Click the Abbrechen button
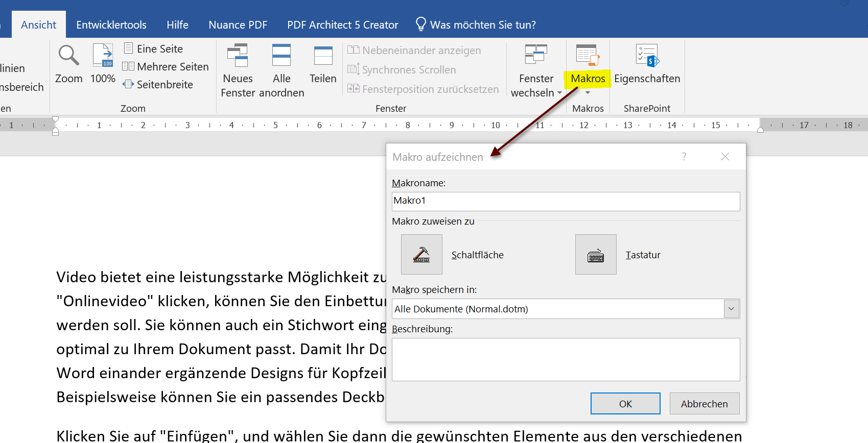 (x=704, y=404)
